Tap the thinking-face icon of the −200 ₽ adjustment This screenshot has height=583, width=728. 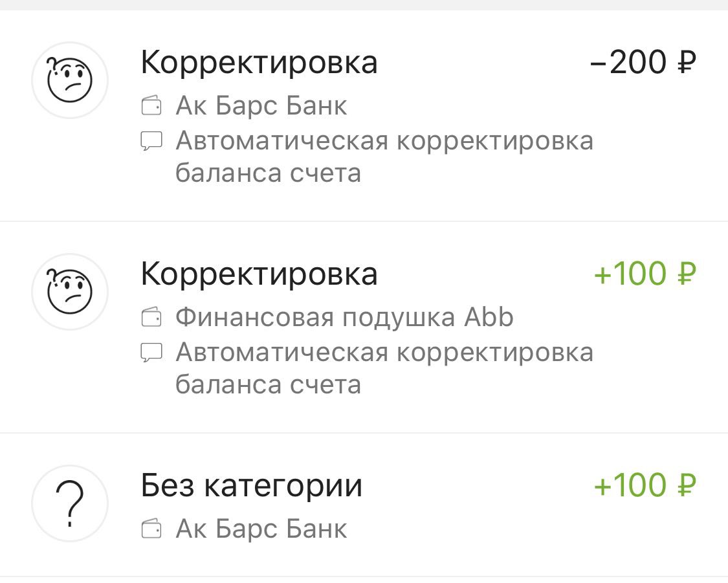tap(70, 80)
